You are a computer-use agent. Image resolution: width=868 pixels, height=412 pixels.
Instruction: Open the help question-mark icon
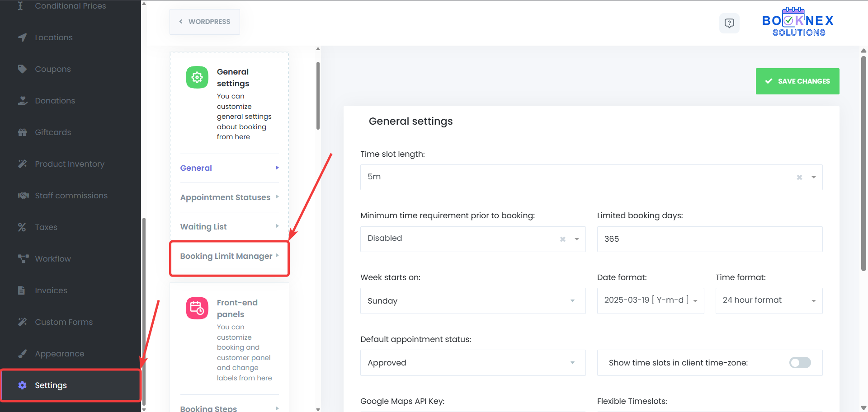tap(729, 23)
